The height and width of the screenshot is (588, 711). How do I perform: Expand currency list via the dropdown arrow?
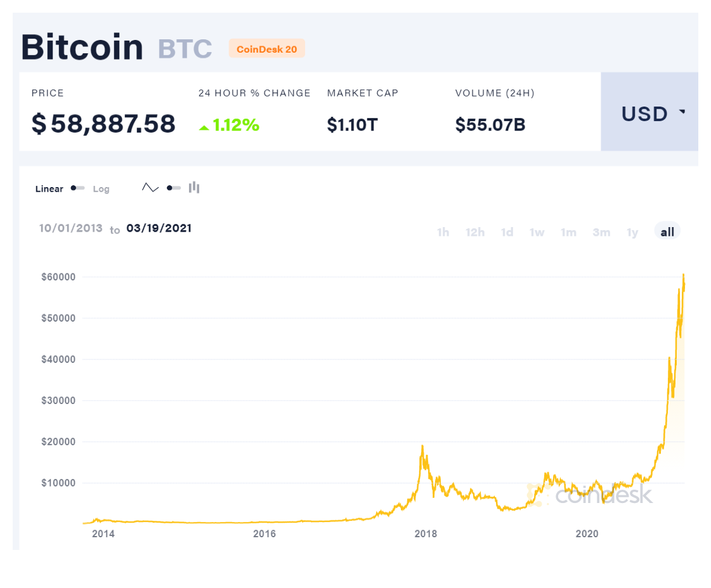pyautogui.click(x=682, y=111)
